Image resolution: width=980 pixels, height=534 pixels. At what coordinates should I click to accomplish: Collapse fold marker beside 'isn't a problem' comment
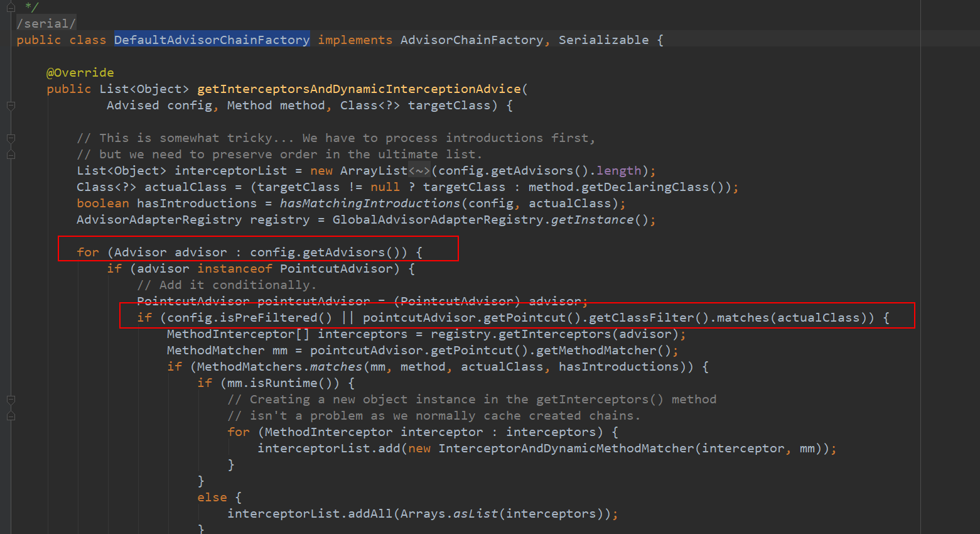pos(11,416)
